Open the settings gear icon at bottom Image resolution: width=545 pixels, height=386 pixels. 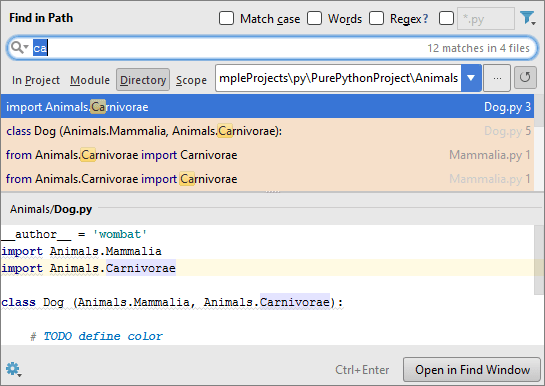14,369
